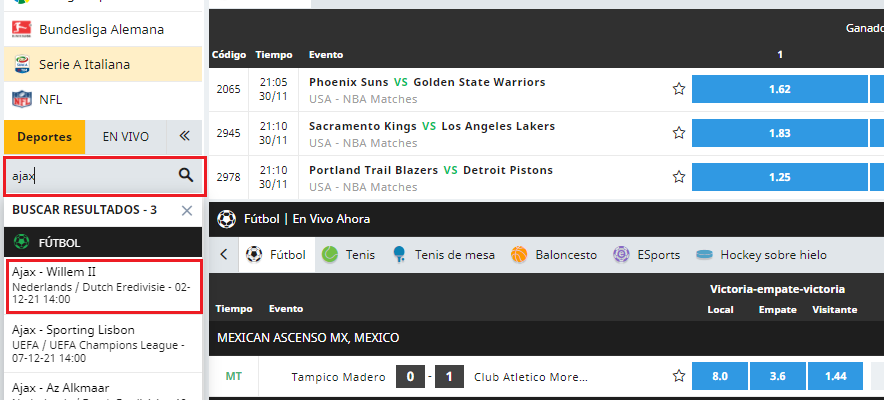Click the search magnifier icon
This screenshot has width=884, height=400.
(x=185, y=175)
